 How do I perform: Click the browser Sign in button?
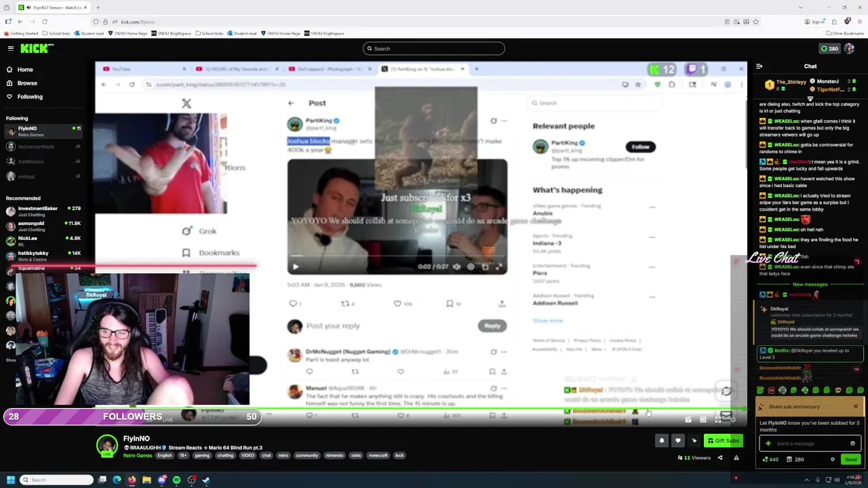pos(815,22)
